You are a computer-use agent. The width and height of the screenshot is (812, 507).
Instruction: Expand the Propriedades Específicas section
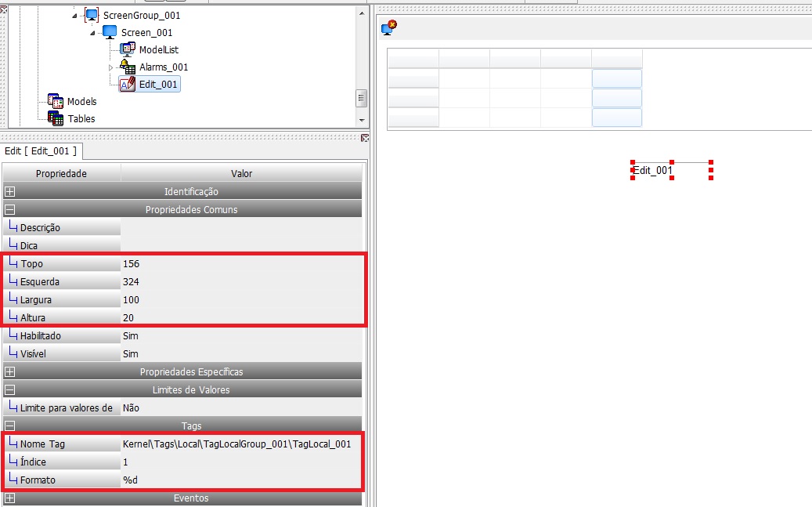click(10, 371)
